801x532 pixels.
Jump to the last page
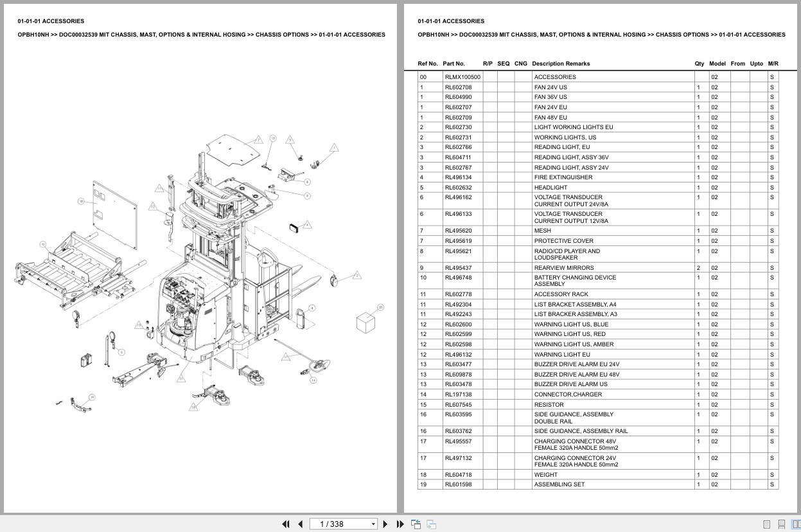point(400,524)
